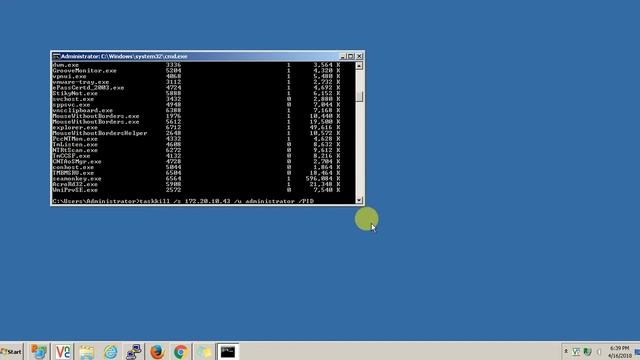The image size is (640, 360).
Task: Open the Start menu
Action: [x=11, y=351]
